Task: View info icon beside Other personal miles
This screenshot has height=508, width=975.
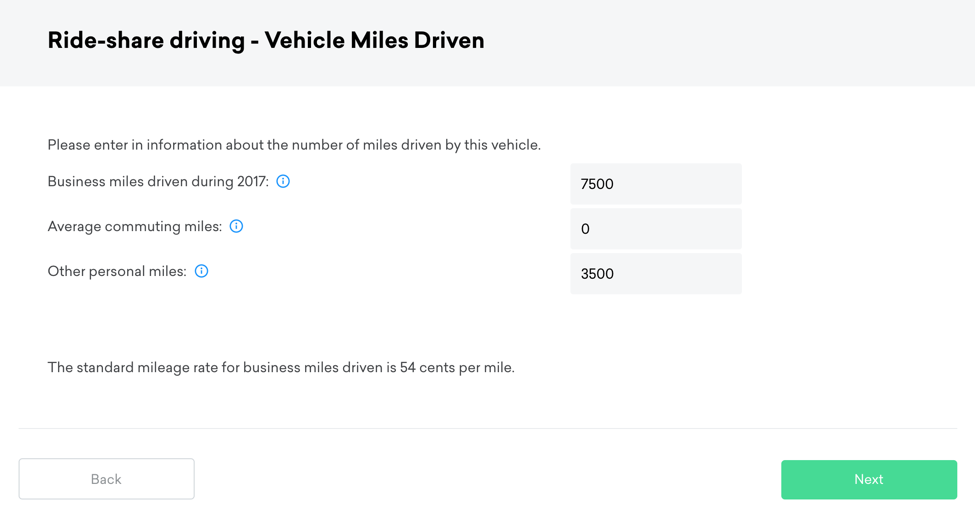Action: (x=201, y=272)
